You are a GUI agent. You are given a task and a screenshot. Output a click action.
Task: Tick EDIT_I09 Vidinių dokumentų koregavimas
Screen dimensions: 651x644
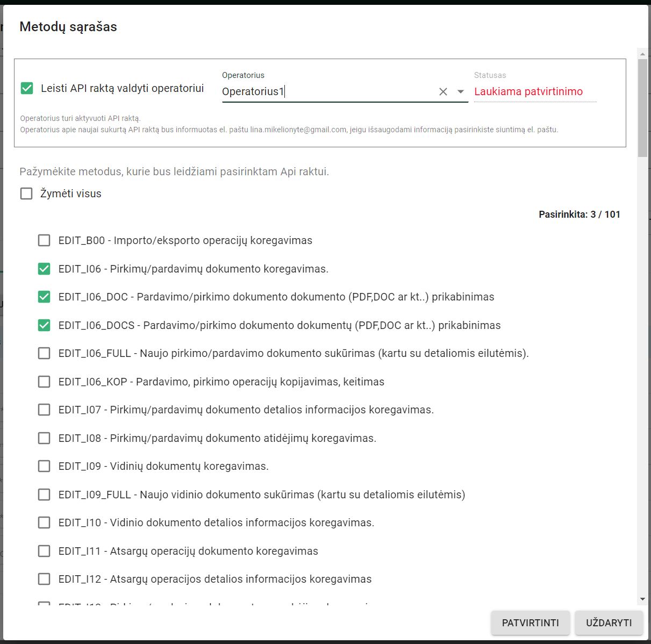point(44,466)
